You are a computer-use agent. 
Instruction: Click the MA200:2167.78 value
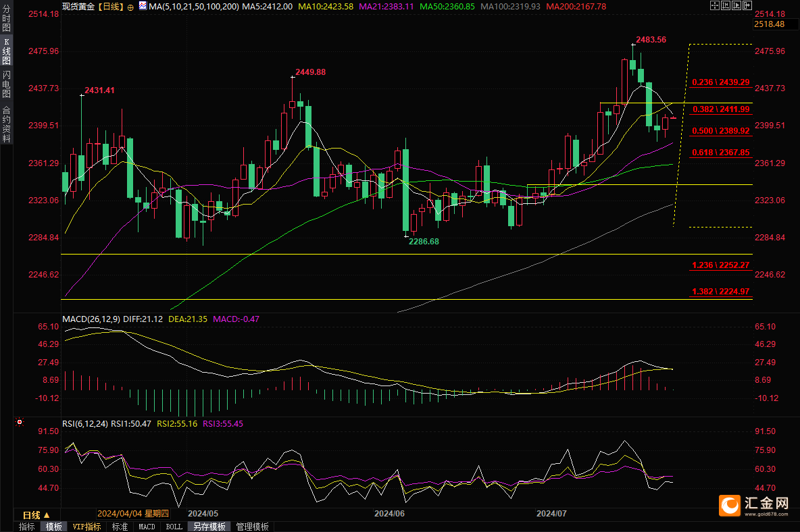(x=576, y=7)
